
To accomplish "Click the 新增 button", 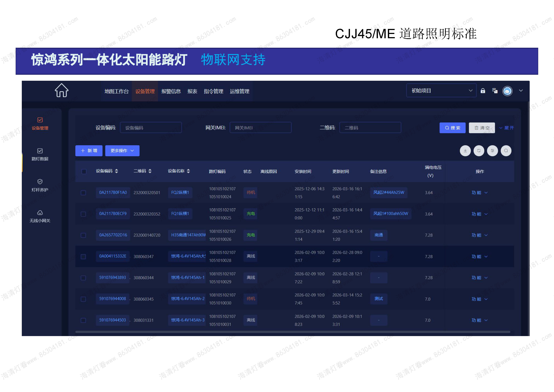I will [x=89, y=151].
